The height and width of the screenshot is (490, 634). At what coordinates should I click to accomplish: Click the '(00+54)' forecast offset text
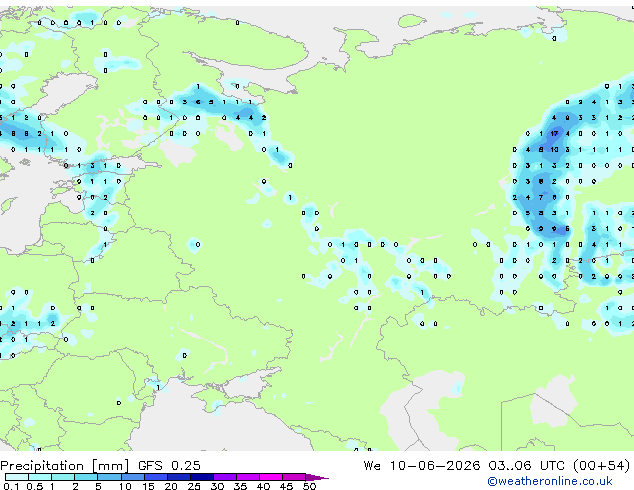point(601,466)
